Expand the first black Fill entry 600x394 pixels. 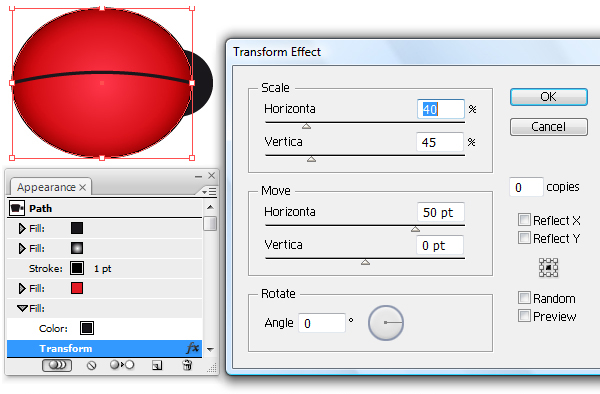[x=22, y=228]
